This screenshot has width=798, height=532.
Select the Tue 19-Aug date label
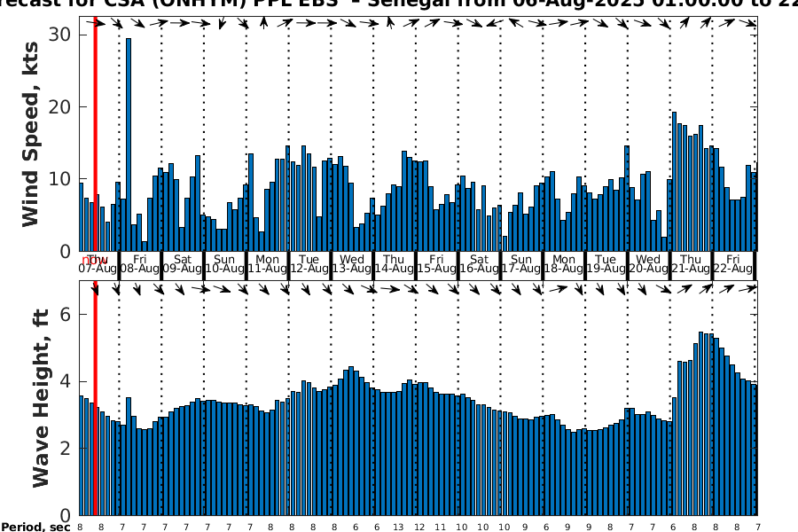pyautogui.click(x=606, y=264)
